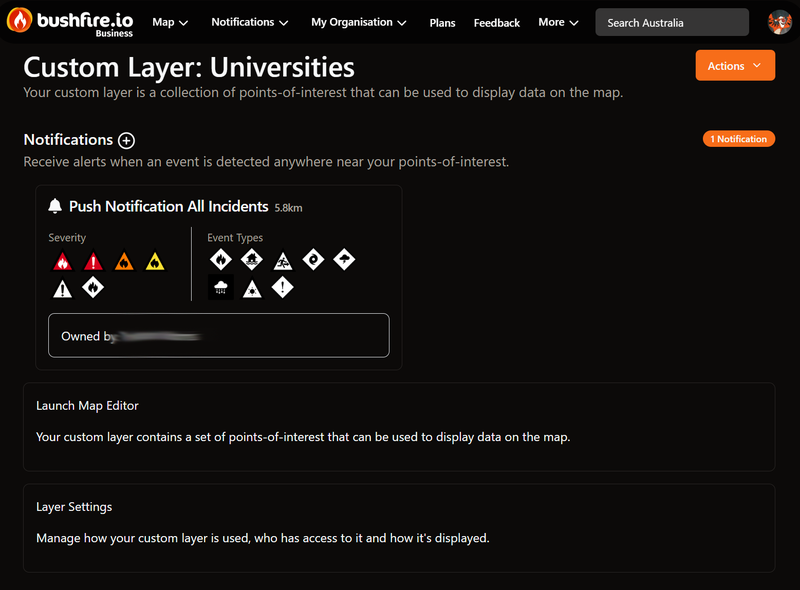Image resolution: width=800 pixels, height=590 pixels.
Task: Click the Event Types label
Action: [235, 237]
